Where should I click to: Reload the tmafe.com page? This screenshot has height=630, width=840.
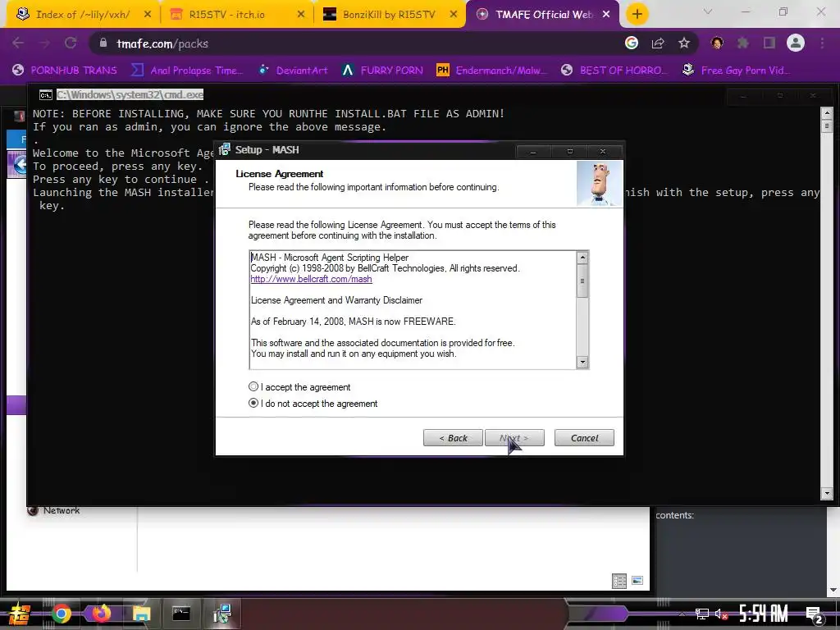[71, 43]
